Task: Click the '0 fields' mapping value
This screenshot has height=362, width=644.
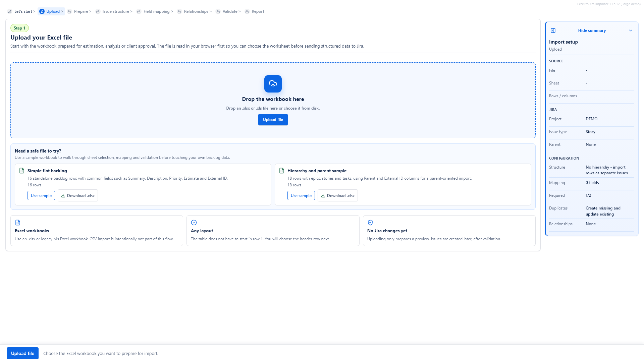Action: click(x=592, y=183)
